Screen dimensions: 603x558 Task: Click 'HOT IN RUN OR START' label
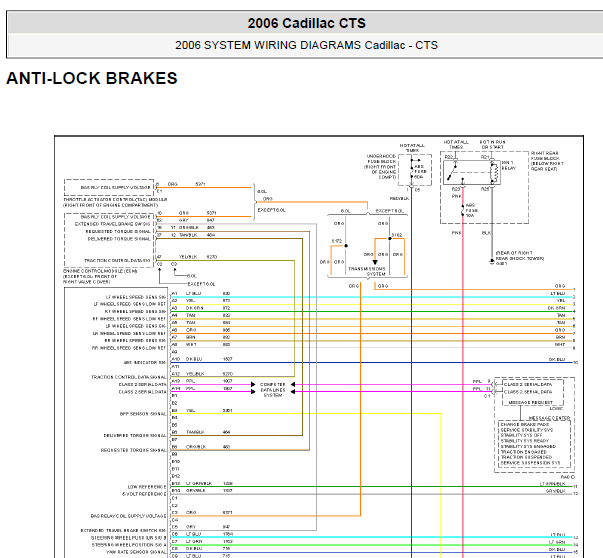[x=493, y=145]
